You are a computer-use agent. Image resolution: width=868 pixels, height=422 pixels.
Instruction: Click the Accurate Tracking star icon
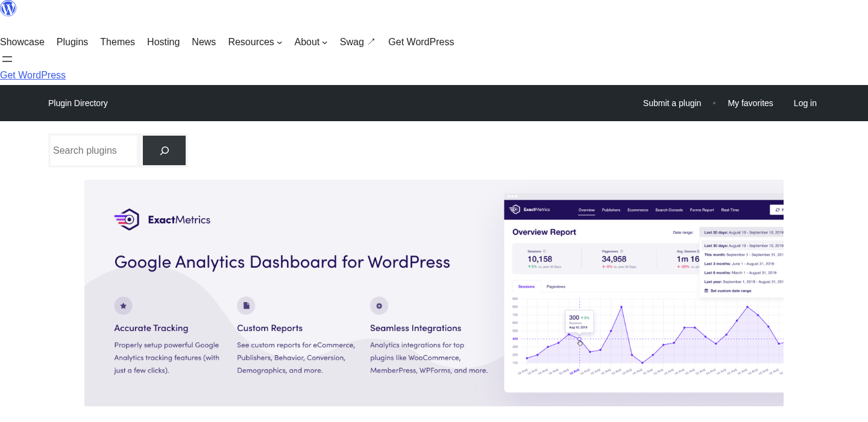[123, 306]
